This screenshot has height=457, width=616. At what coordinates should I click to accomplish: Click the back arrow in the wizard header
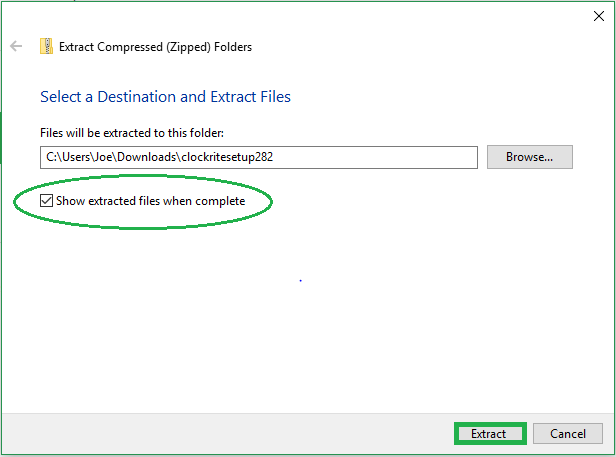coord(16,46)
